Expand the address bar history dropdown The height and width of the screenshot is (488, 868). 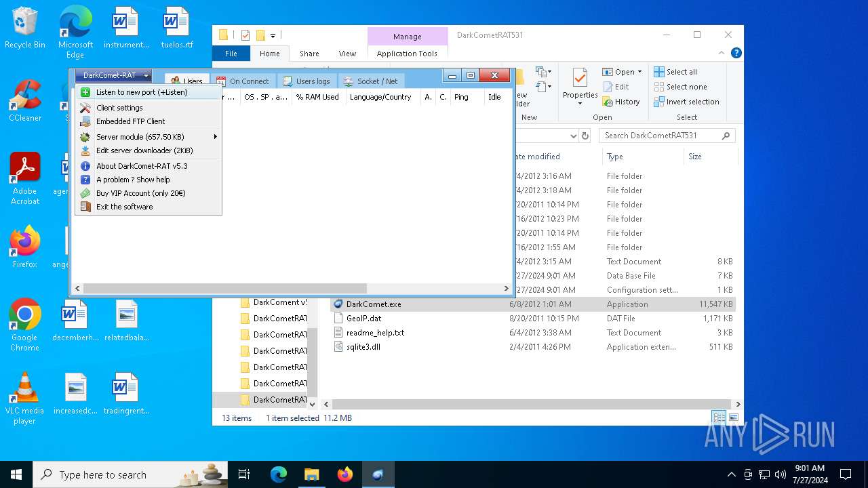click(x=574, y=136)
